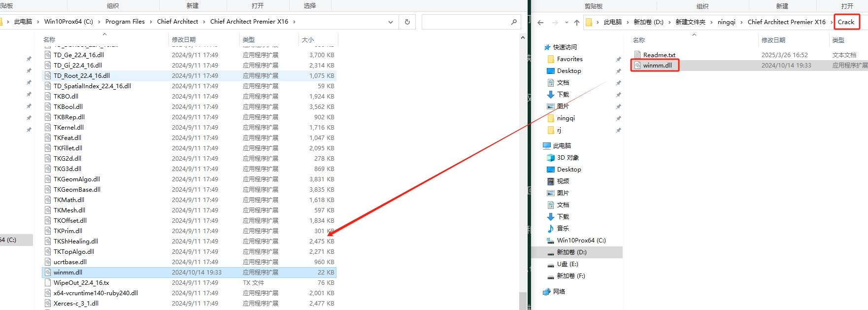Screen dimensions: 868x310
Task: Open 视频 in navigation pane
Action: pyautogui.click(x=558, y=181)
